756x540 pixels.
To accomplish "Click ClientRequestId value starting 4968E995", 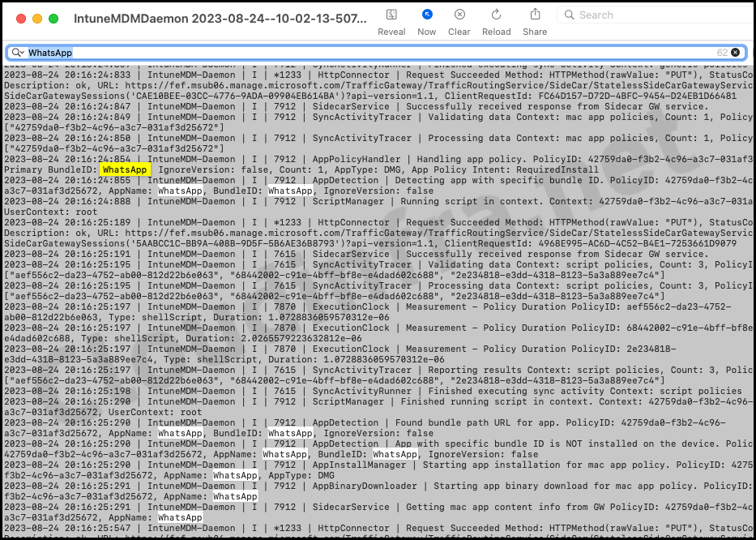I will click(638, 244).
